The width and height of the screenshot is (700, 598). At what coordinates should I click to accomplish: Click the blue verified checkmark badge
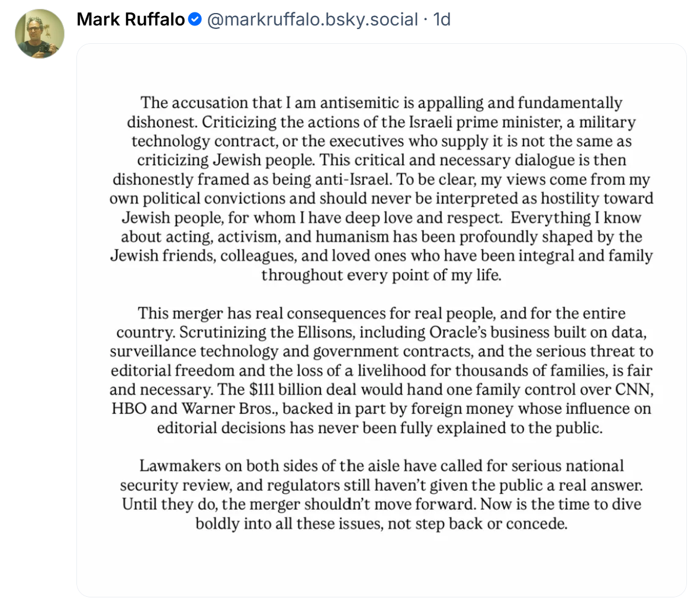coord(195,19)
